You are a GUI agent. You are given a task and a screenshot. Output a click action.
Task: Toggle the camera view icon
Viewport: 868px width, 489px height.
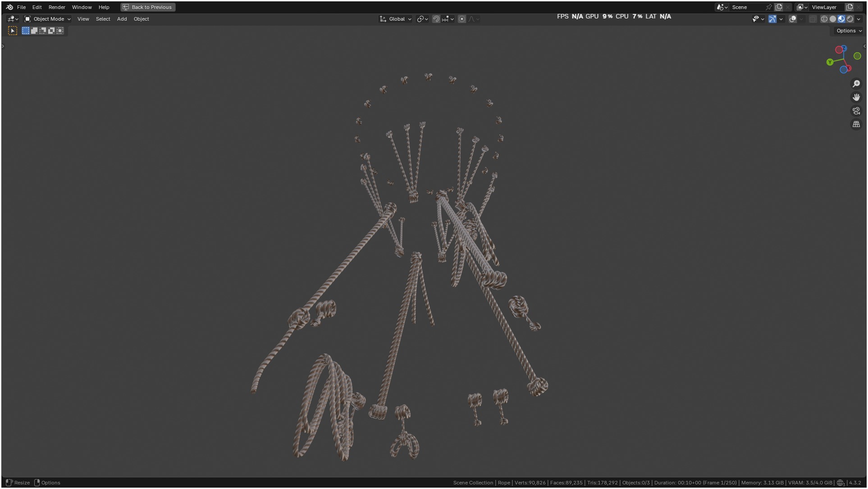(x=856, y=111)
